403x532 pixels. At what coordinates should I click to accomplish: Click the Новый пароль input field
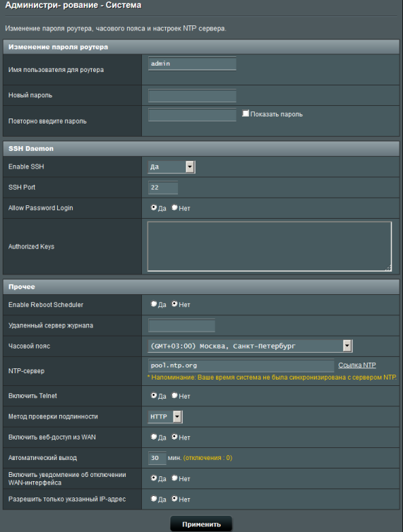[x=192, y=96]
